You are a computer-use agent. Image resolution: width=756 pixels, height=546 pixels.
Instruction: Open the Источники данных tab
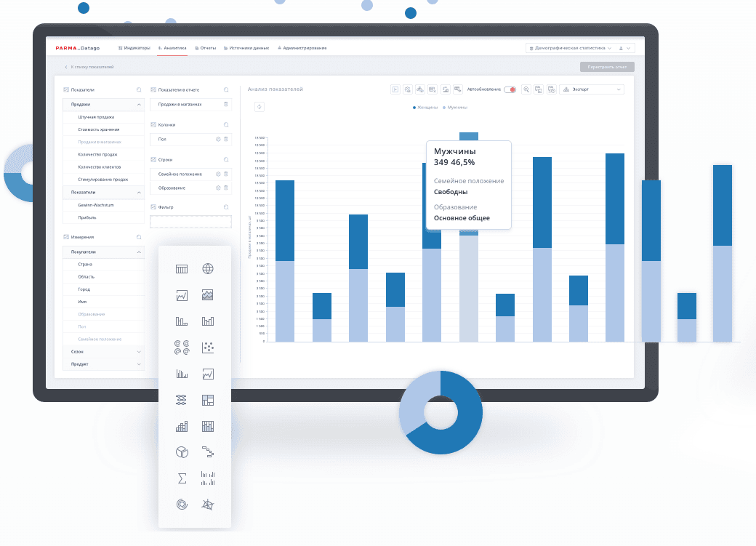pos(246,48)
